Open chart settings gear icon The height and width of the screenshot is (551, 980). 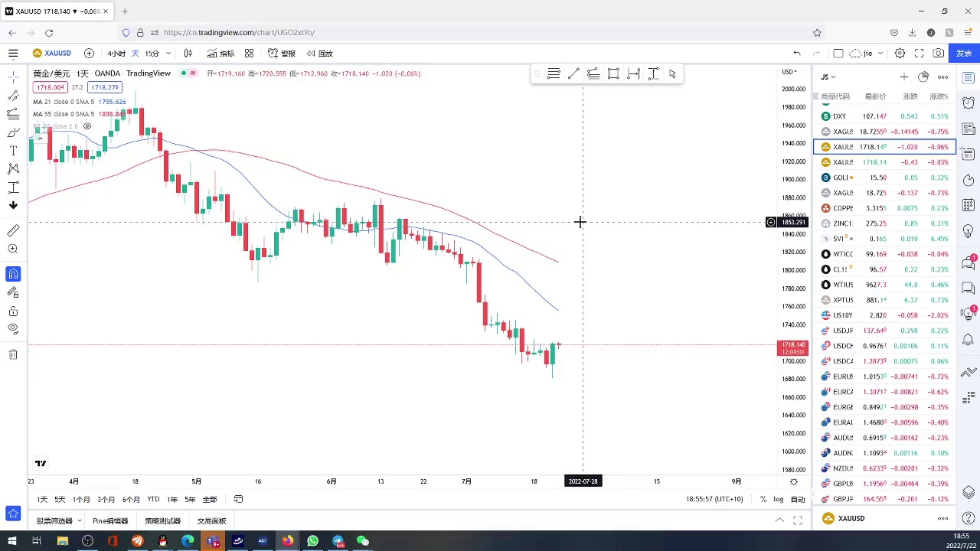click(900, 54)
